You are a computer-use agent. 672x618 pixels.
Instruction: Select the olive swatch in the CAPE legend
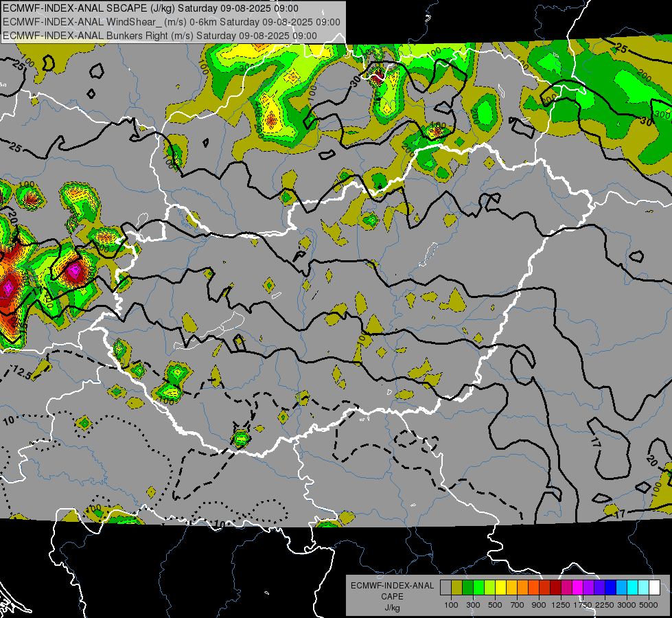457,588
